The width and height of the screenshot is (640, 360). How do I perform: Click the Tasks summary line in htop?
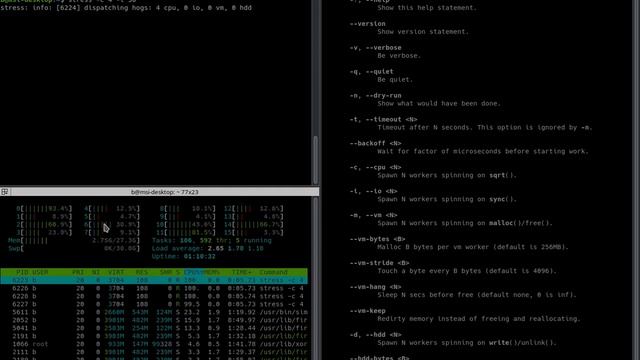click(211, 240)
